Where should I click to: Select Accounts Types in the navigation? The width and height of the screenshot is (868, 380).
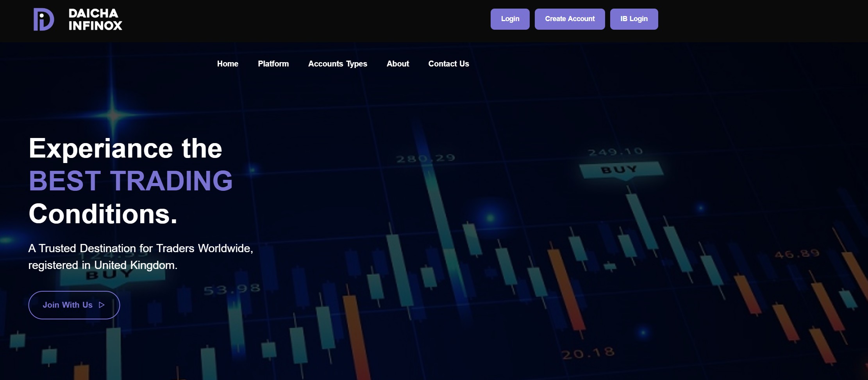point(338,64)
